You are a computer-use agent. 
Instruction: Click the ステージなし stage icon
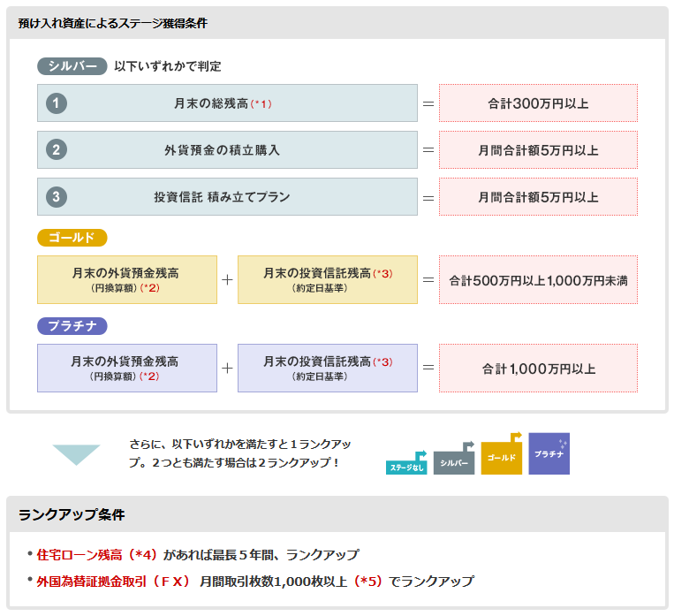tap(406, 463)
